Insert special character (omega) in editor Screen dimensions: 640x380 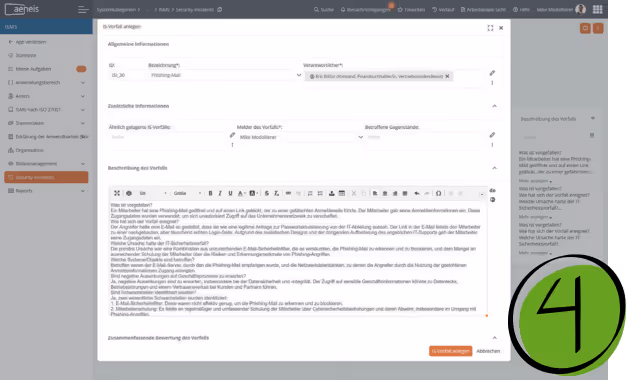pos(438,193)
